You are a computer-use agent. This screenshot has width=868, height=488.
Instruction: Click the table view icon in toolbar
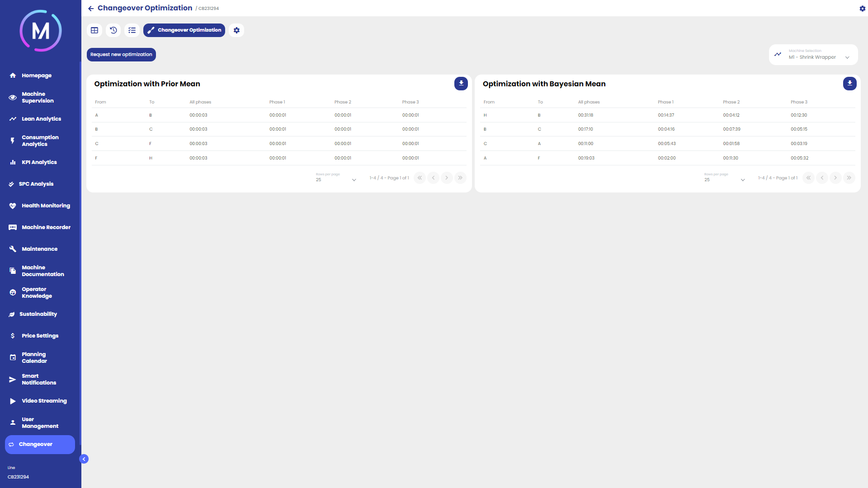click(94, 30)
